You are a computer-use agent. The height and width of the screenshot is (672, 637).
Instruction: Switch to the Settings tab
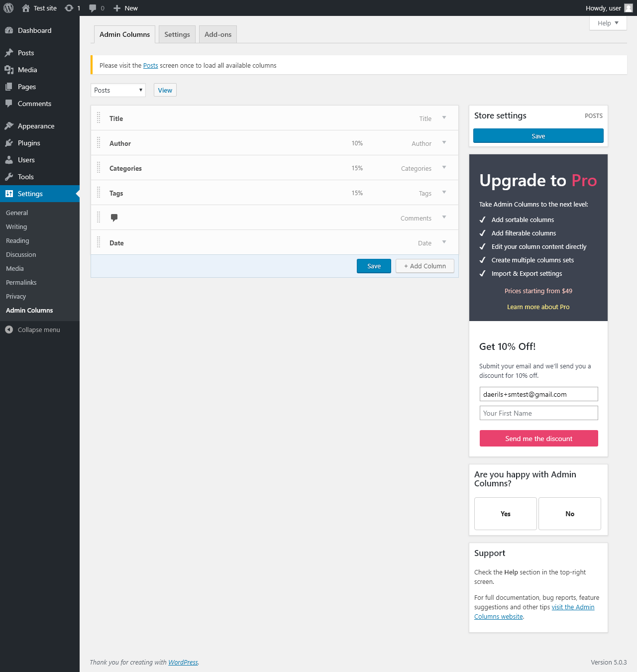point(177,34)
